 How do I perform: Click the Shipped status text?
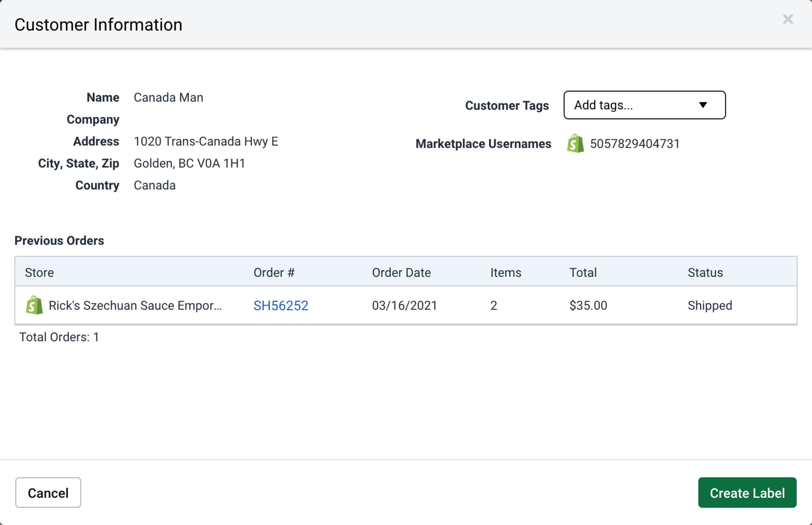click(709, 305)
